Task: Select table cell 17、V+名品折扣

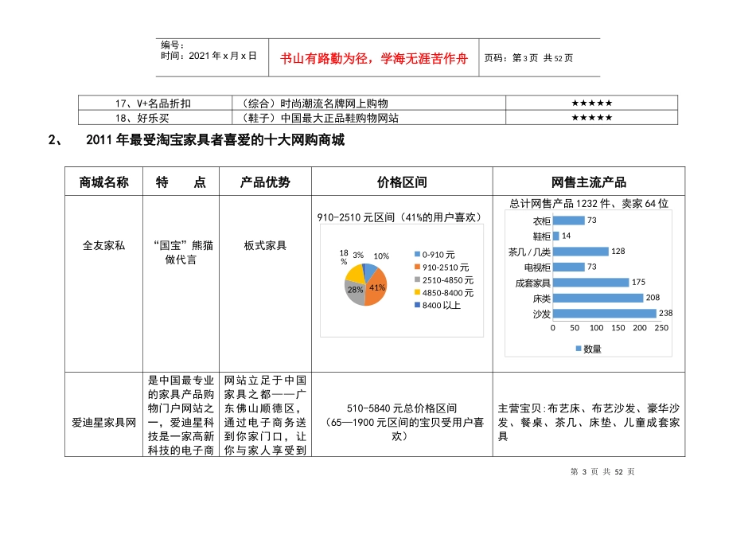Action: point(154,103)
